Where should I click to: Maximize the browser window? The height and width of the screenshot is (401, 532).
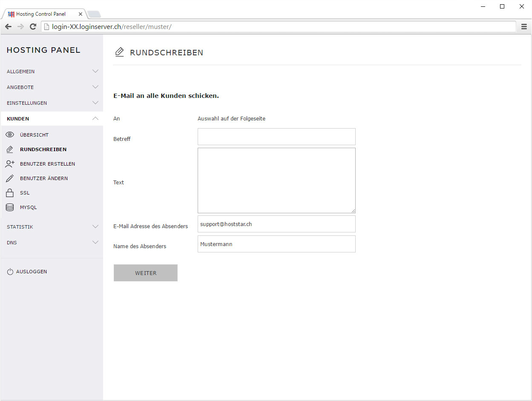click(x=502, y=6)
